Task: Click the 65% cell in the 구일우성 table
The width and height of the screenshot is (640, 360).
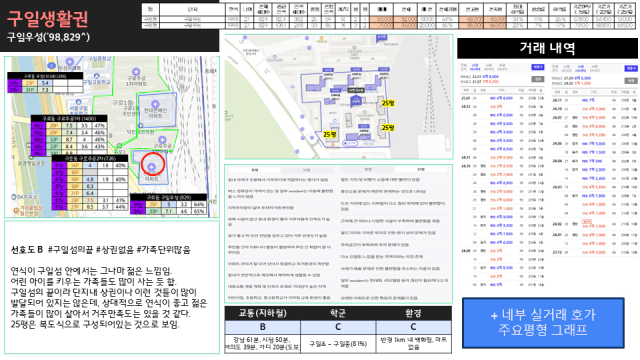Action: coord(199,211)
